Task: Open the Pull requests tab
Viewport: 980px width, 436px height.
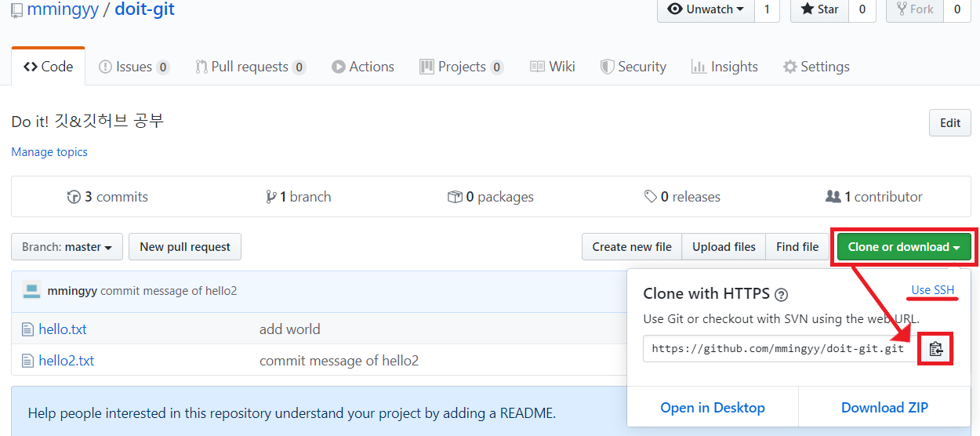Action: (x=250, y=67)
